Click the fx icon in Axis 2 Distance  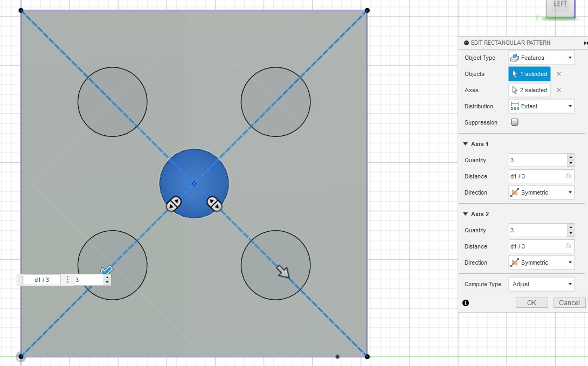point(569,246)
